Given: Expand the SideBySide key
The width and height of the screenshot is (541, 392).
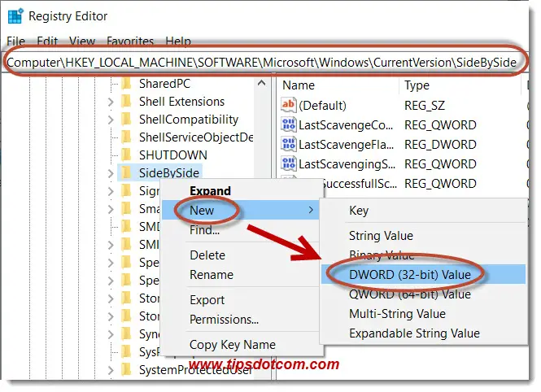Looking at the screenshot, I should click(111, 173).
